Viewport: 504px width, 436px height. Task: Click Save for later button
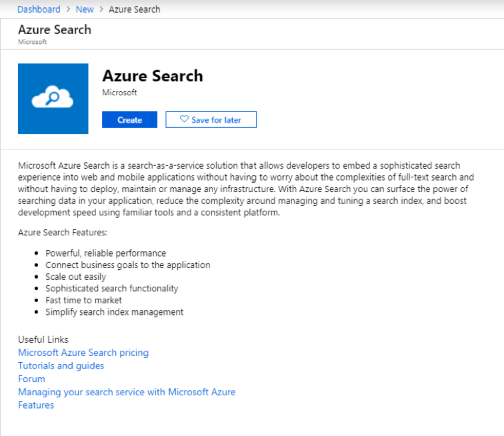pos(211,119)
